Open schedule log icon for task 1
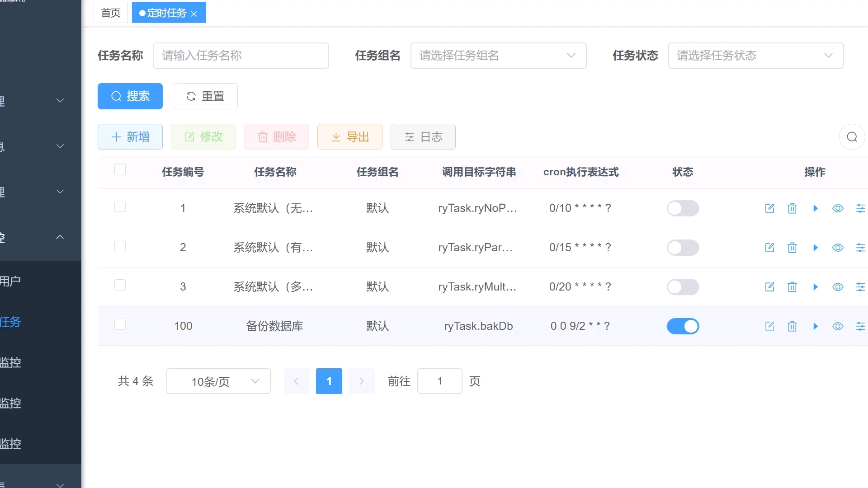 pyautogui.click(x=860, y=208)
